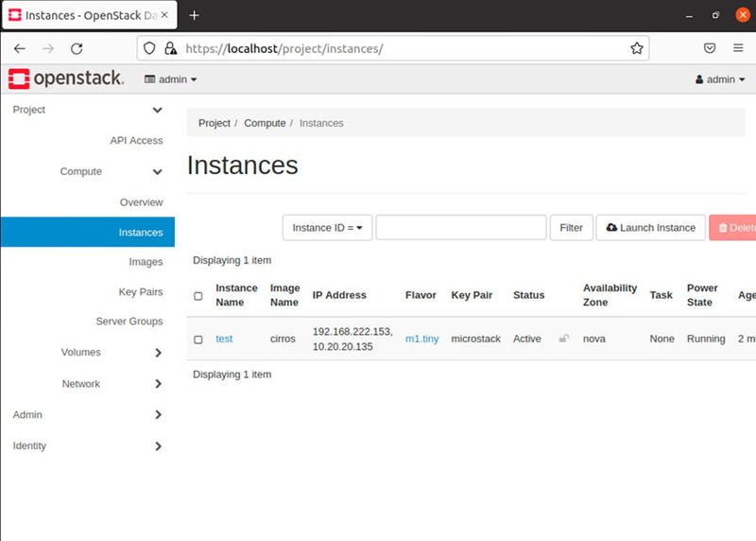Image resolution: width=756 pixels, height=541 pixels.
Task: Bookmark this page with the star icon
Action: 636,48
